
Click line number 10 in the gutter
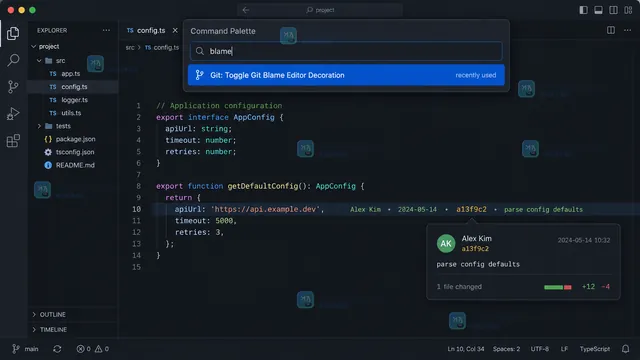(x=136, y=209)
